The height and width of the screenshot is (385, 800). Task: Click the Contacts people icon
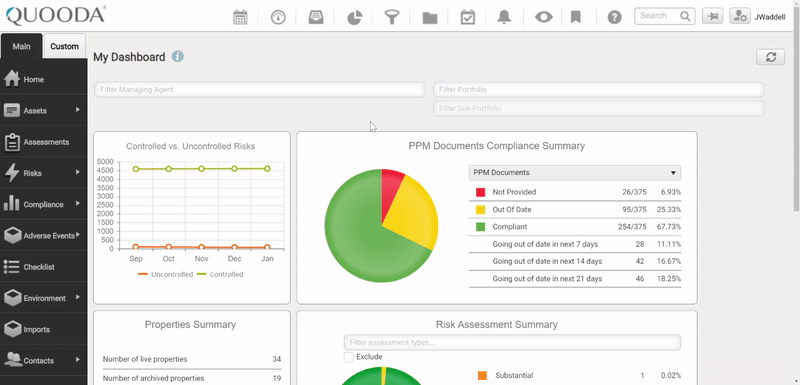click(12, 360)
